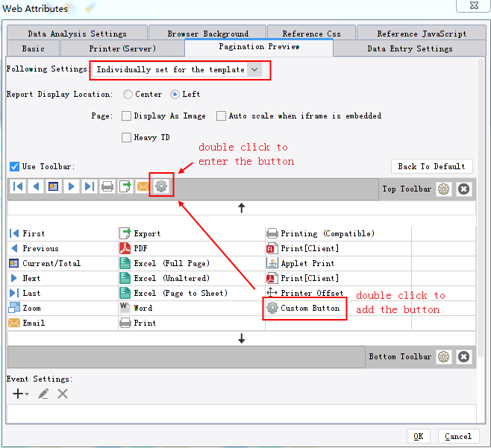Viewport: 491px width, 448px height.
Task: Enable Display As Image checkbox
Action: (x=127, y=116)
